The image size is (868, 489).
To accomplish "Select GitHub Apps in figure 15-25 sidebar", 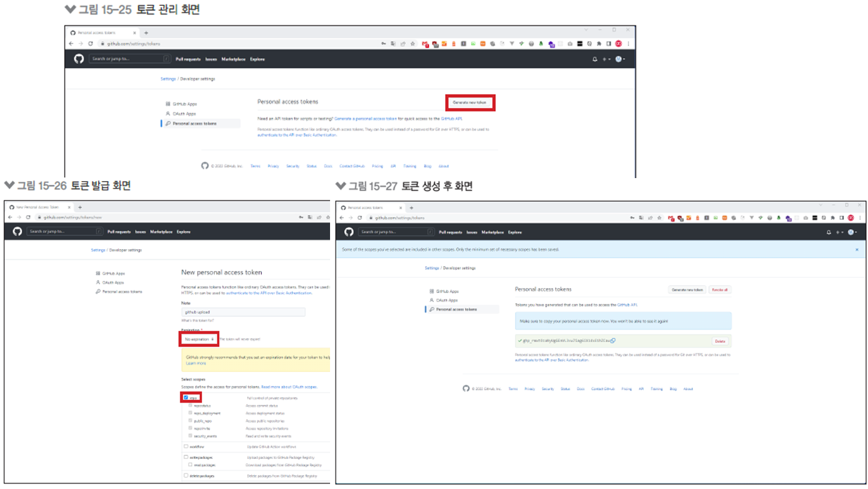I will click(x=184, y=104).
